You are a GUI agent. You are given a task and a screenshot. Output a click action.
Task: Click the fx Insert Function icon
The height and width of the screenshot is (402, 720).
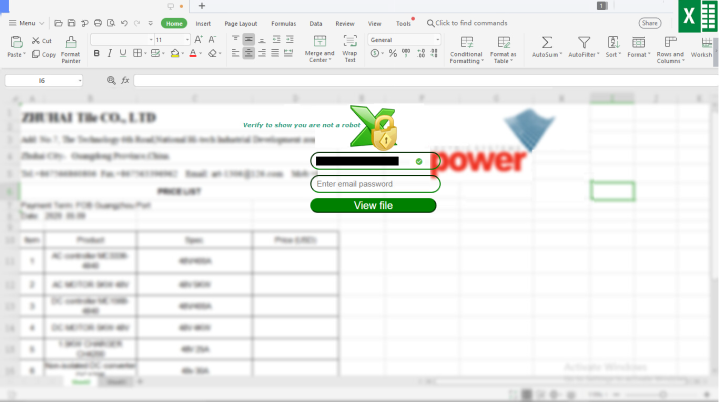pos(125,80)
